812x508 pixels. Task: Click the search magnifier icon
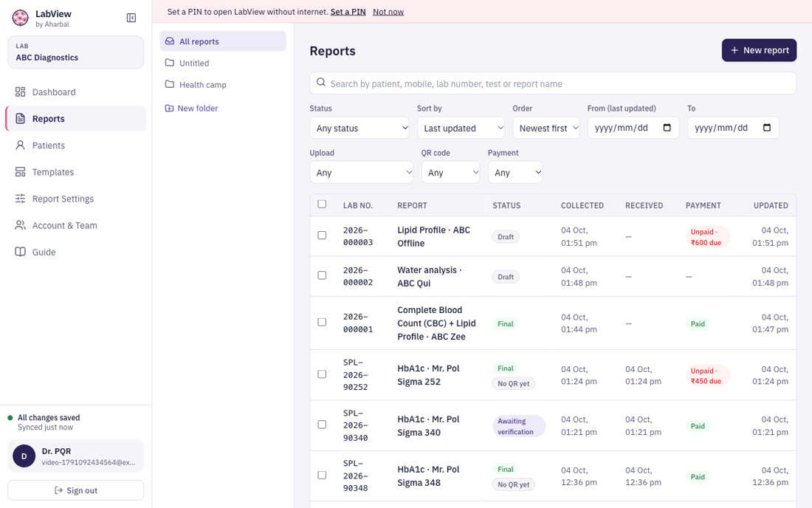click(x=321, y=83)
